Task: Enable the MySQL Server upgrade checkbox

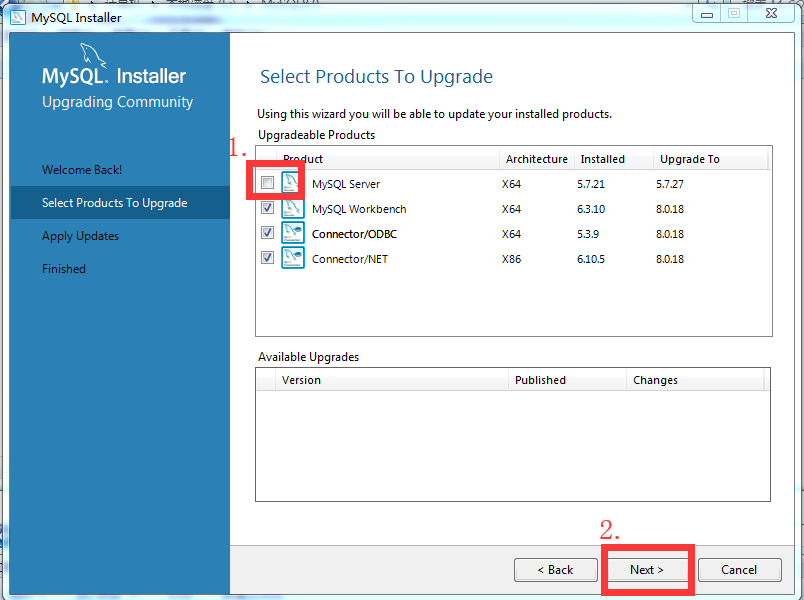Action: (267, 182)
